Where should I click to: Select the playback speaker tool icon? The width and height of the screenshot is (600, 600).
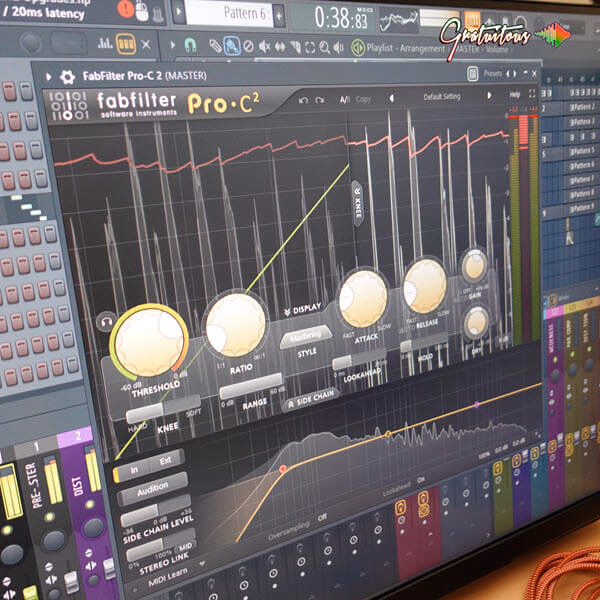point(338,47)
